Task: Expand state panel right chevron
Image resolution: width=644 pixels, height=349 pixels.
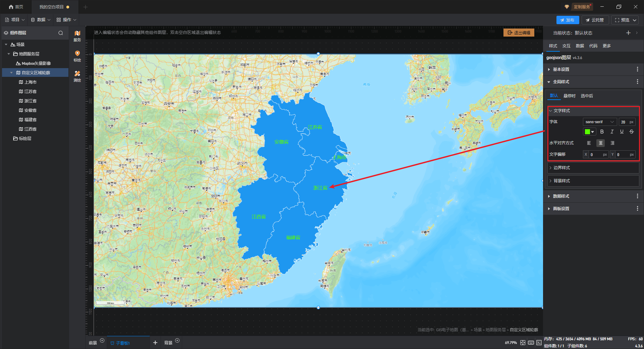Action: (637, 33)
